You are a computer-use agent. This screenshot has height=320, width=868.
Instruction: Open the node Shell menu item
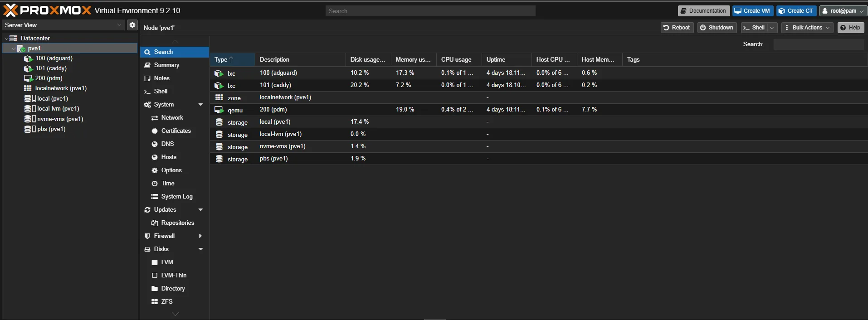coord(174,92)
